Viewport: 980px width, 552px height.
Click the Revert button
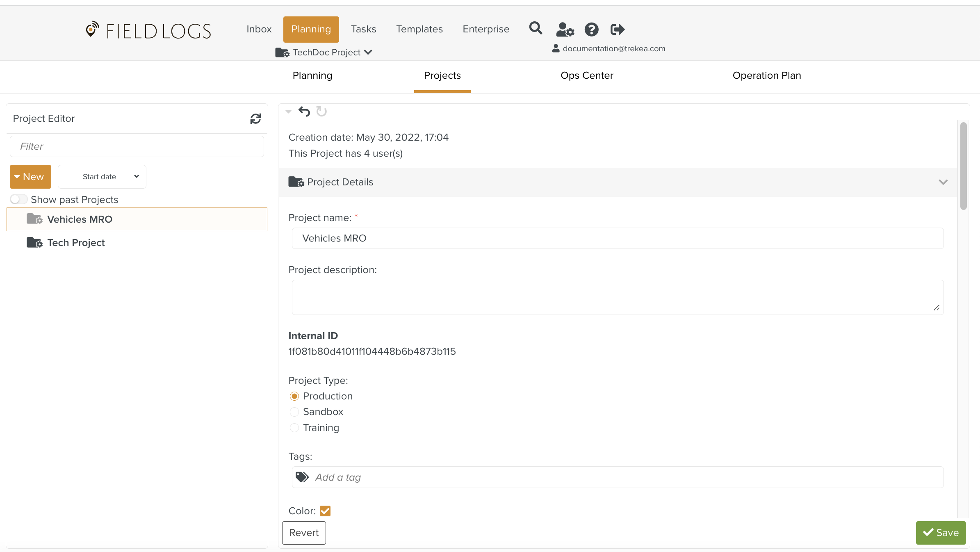(304, 533)
